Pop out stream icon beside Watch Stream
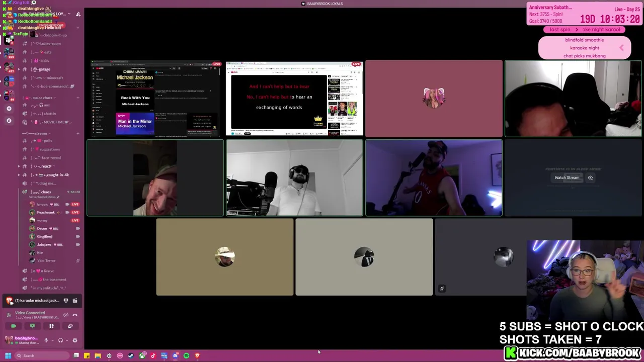Image resolution: width=644 pixels, height=362 pixels. click(590, 177)
